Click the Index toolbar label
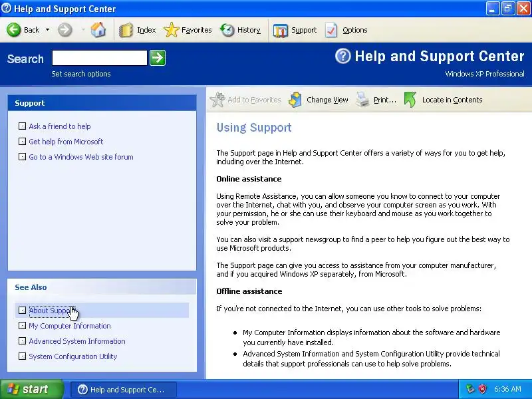The image size is (532, 399). tap(146, 30)
